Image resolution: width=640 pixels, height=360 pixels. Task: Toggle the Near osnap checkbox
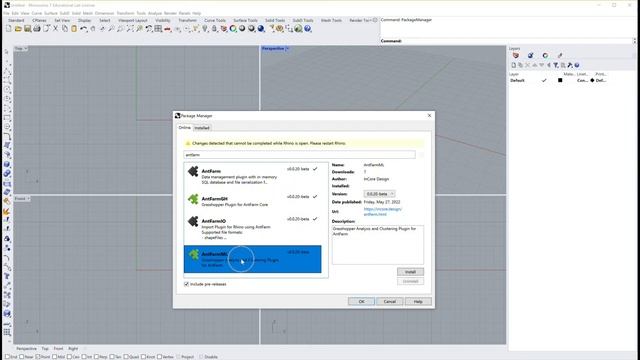(22, 357)
